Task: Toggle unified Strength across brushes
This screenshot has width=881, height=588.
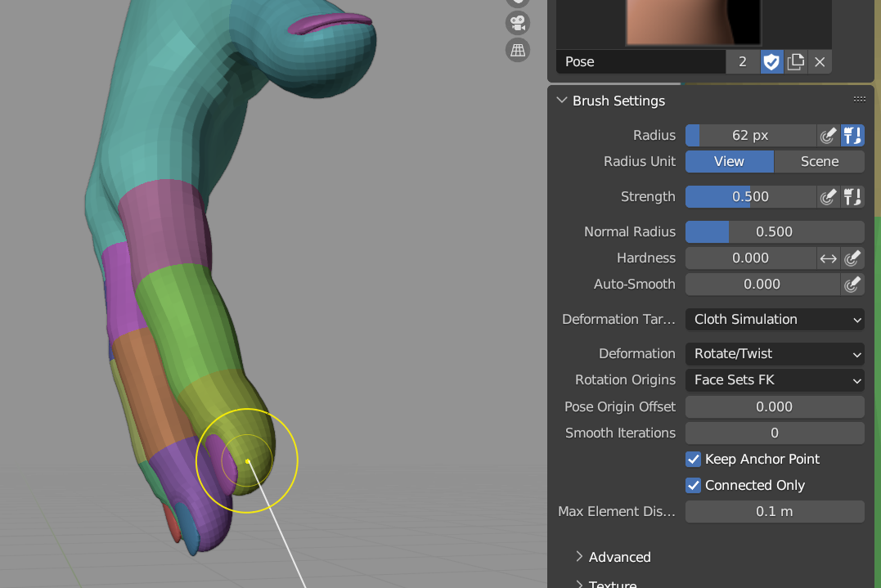Action: coord(852,196)
